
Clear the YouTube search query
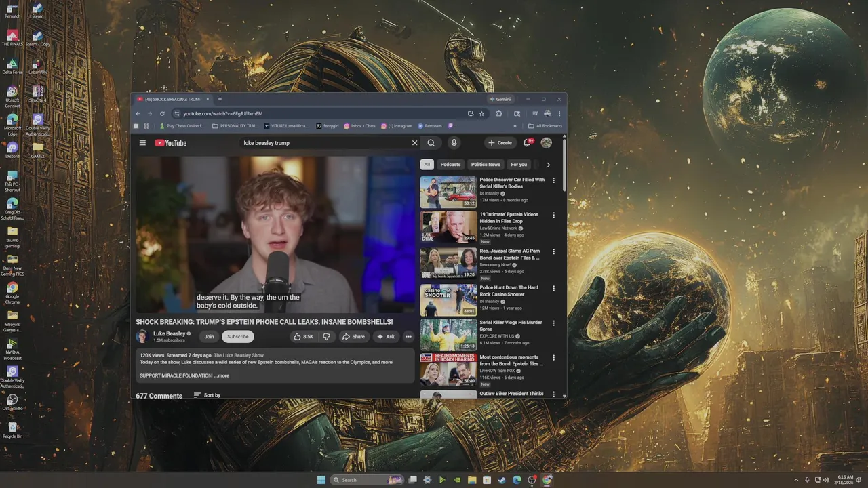tap(414, 143)
